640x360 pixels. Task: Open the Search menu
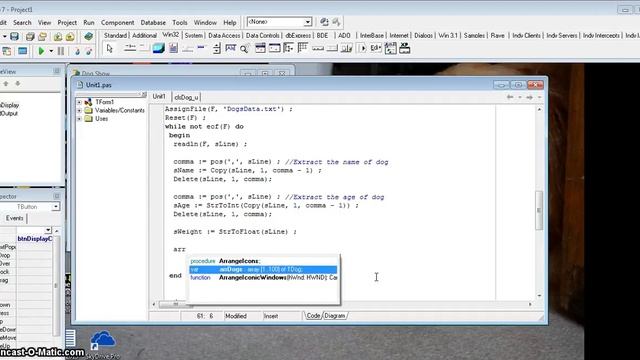[x=22, y=22]
